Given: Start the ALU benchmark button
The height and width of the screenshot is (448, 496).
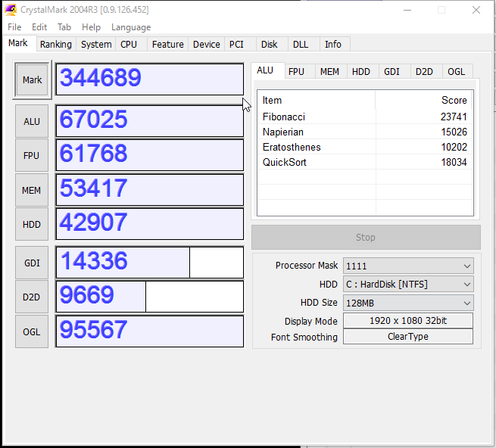Looking at the screenshot, I should (x=32, y=121).
